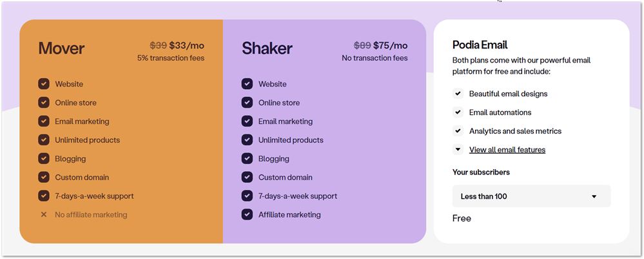Image resolution: width=644 pixels, height=259 pixels.
Task: Click Shaker plan Custom domain check icon
Action: click(247, 177)
